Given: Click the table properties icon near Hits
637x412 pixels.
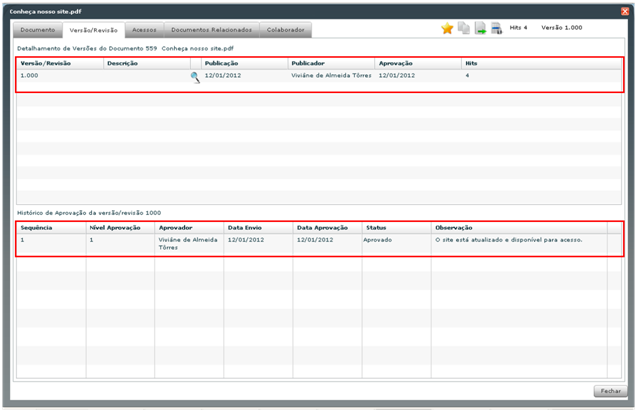Looking at the screenshot, I should click(496, 28).
